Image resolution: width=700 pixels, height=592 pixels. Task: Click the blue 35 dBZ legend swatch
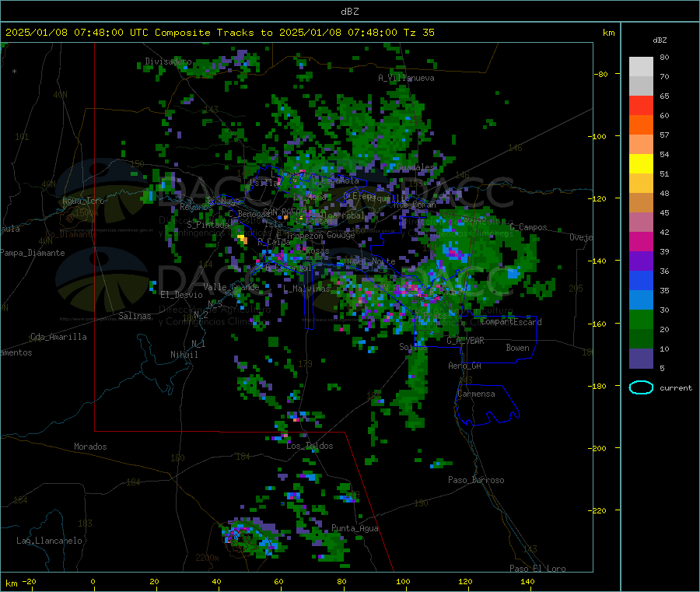[641, 280]
